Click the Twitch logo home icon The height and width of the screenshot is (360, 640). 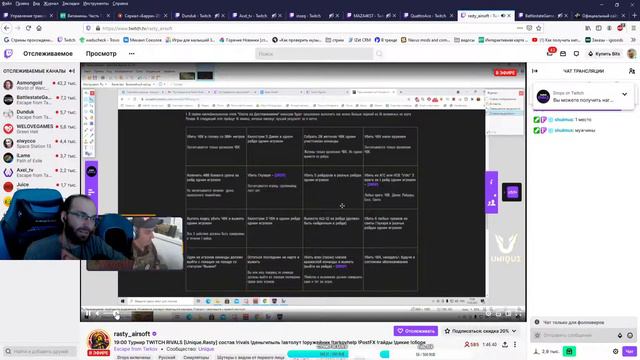(x=8, y=53)
